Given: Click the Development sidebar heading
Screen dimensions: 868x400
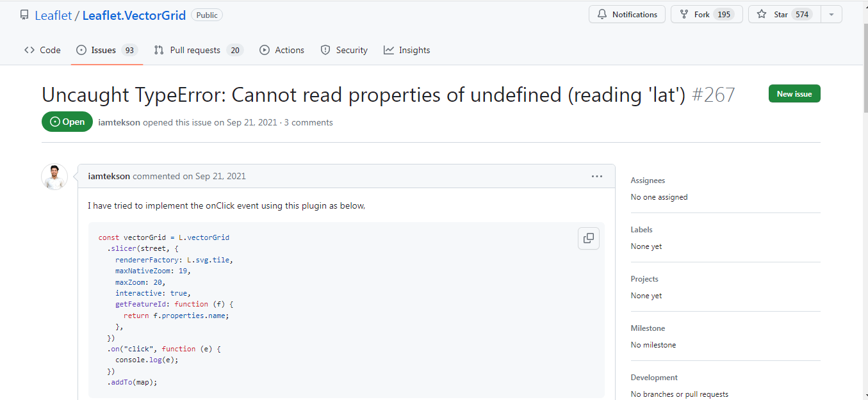Looking at the screenshot, I should coord(654,378).
